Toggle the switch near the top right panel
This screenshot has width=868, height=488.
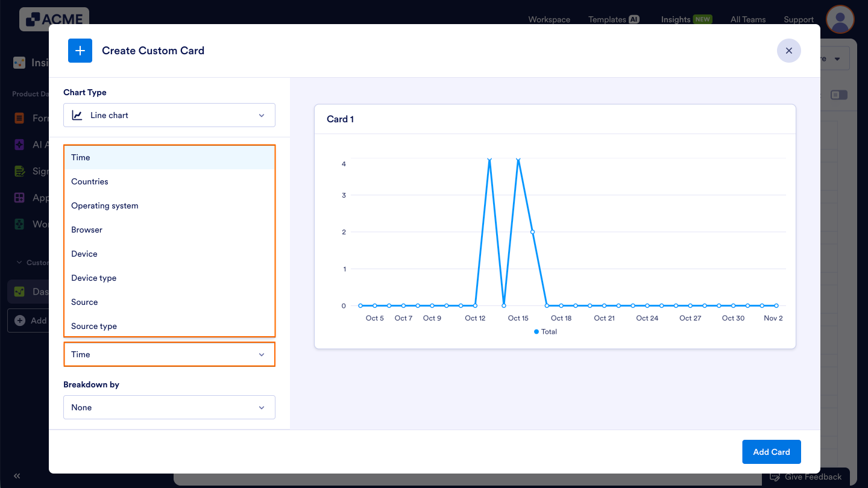point(839,95)
